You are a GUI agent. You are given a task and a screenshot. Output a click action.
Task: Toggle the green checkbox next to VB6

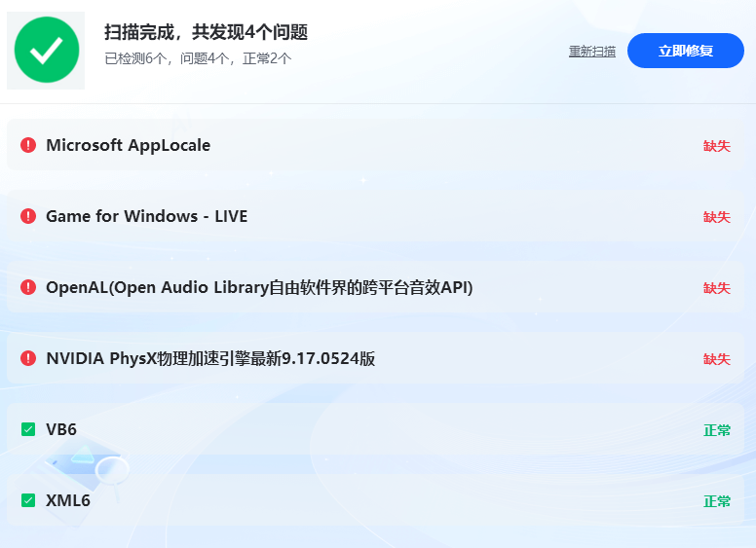(28, 429)
